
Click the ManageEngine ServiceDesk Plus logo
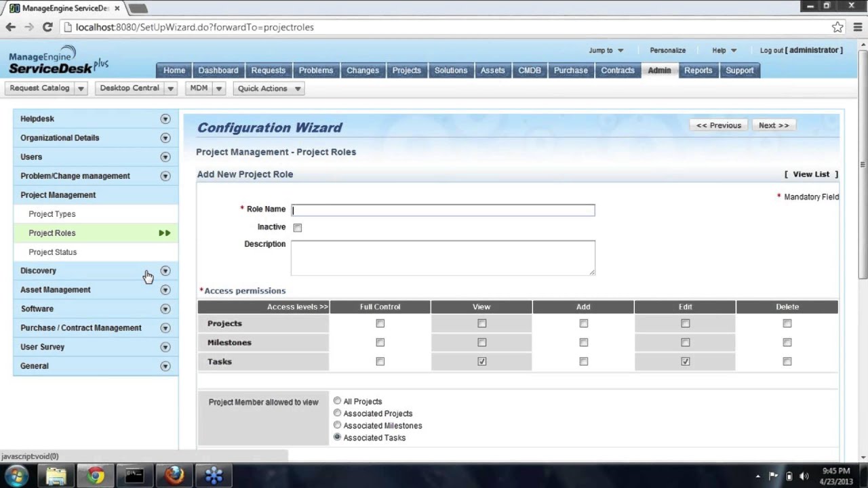(58, 61)
